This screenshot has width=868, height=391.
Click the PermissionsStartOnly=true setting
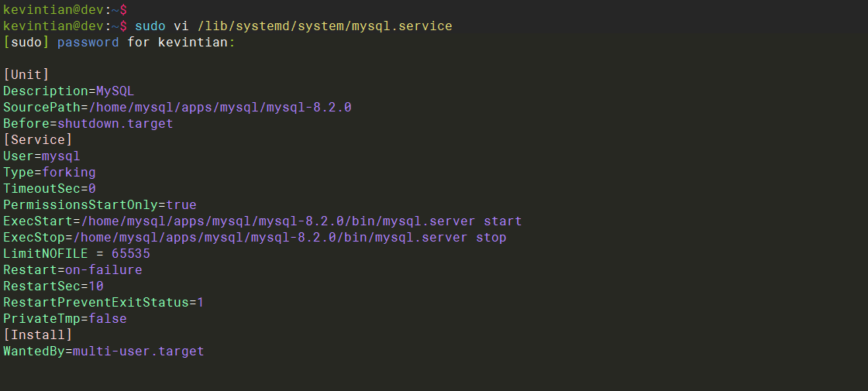click(99, 204)
